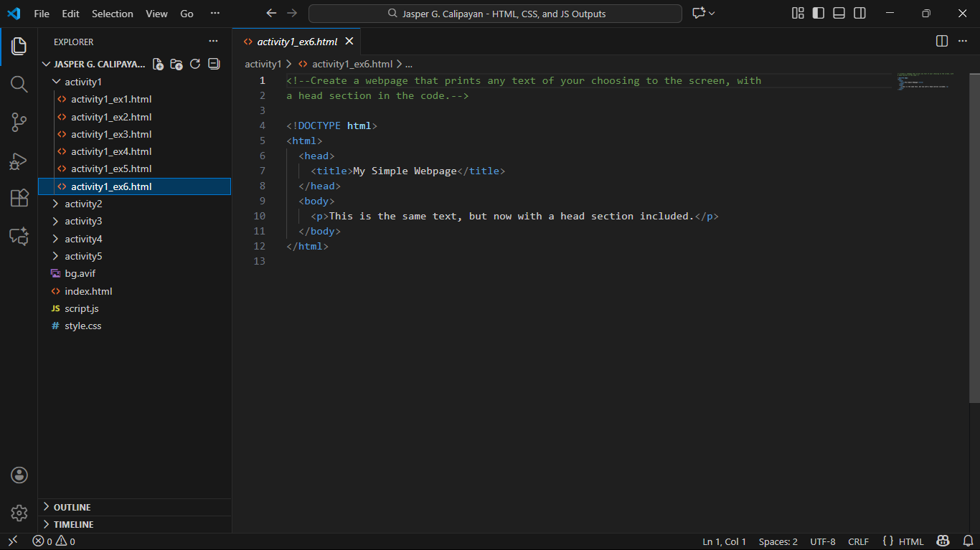Collapse the activity1 folder
The width and height of the screenshot is (980, 550).
click(83, 82)
